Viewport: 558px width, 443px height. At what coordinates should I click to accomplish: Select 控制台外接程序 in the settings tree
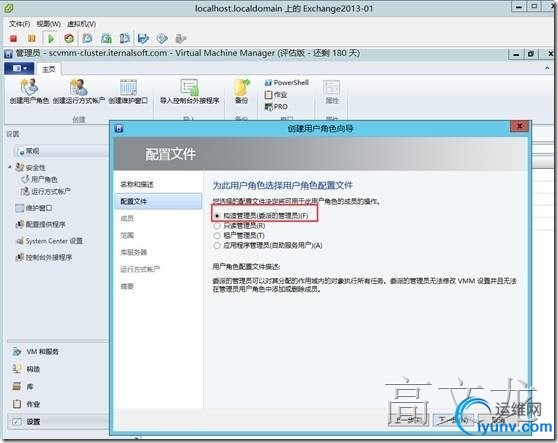[44, 258]
